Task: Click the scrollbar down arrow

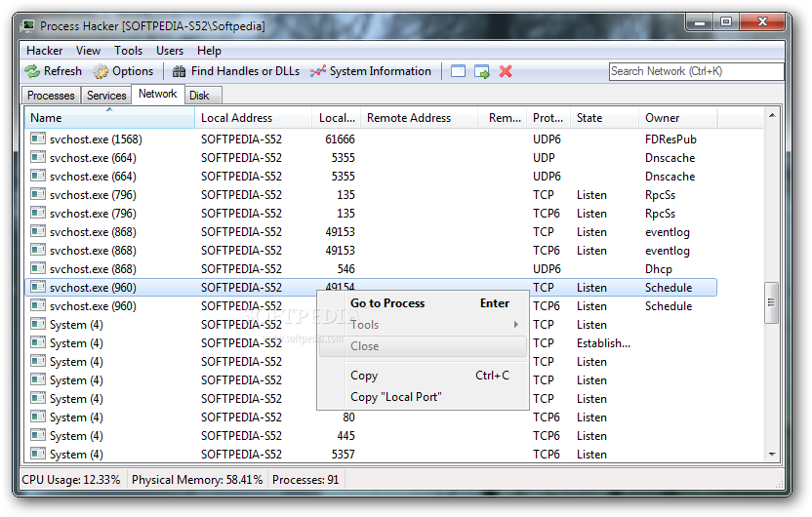Action: (x=772, y=455)
